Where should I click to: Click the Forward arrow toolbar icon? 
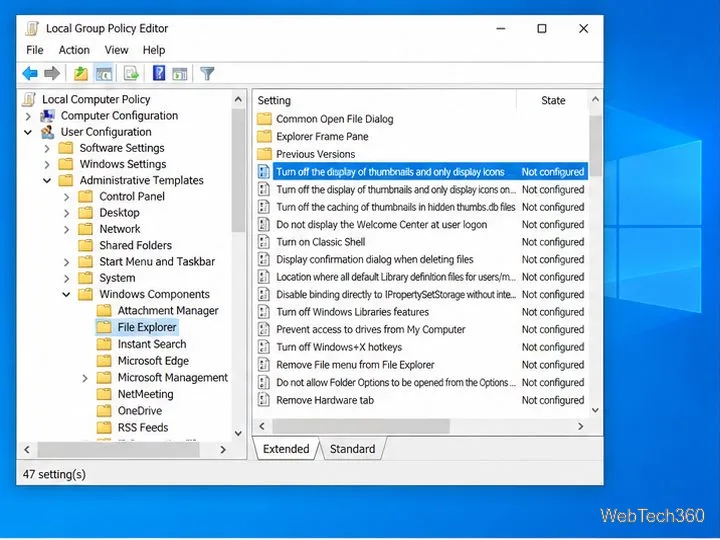point(52,73)
